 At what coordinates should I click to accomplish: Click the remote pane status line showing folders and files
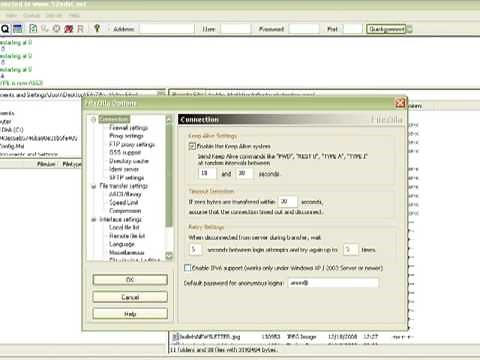[x=224, y=350]
